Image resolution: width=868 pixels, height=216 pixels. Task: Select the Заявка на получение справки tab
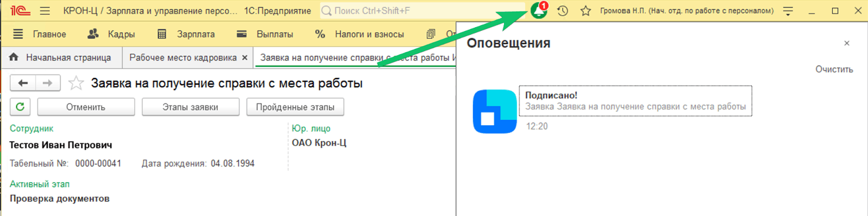click(355, 58)
